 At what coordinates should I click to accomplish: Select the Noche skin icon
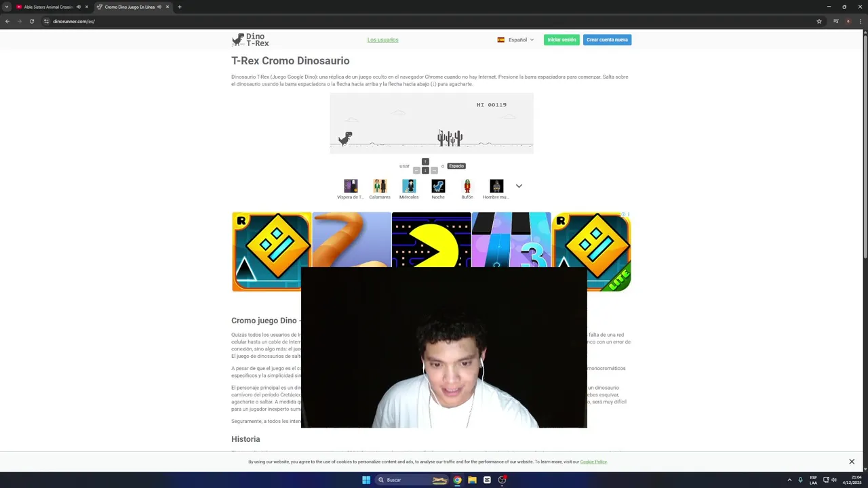pos(438,186)
